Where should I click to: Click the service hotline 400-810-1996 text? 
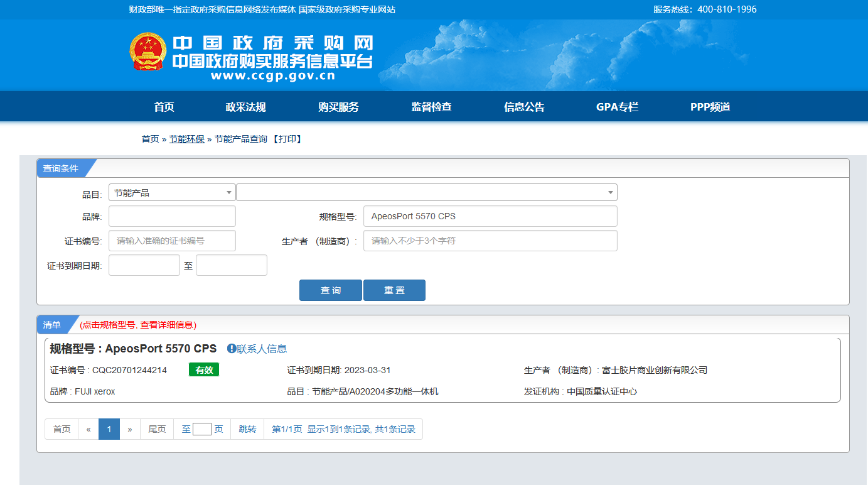click(x=705, y=9)
